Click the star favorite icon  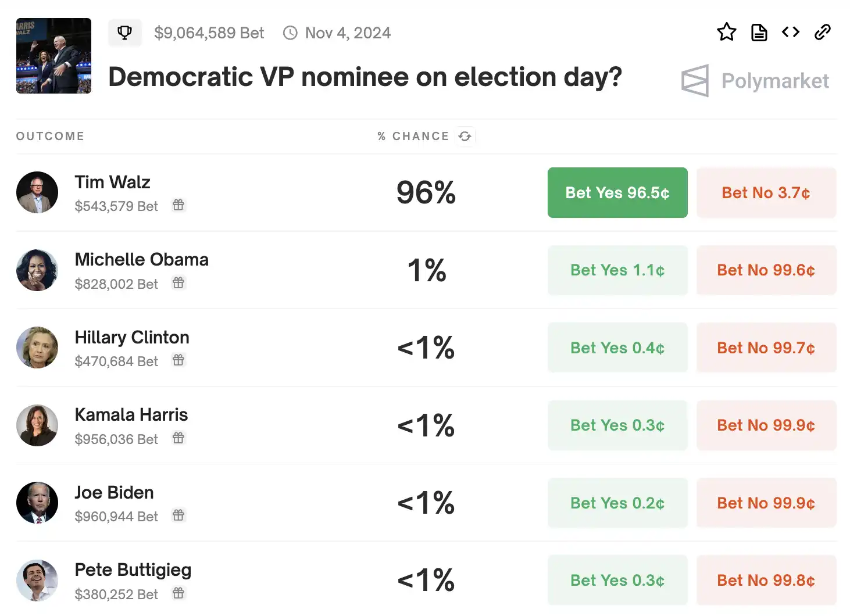726,32
